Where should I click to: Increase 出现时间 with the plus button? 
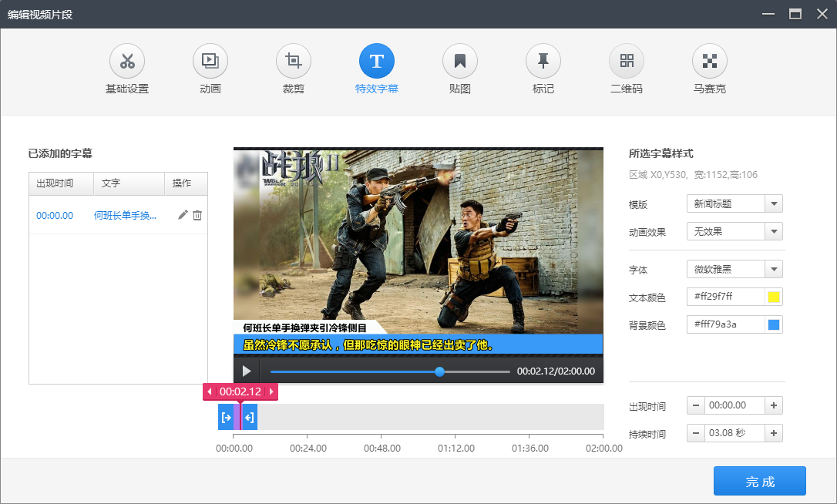[x=774, y=405]
